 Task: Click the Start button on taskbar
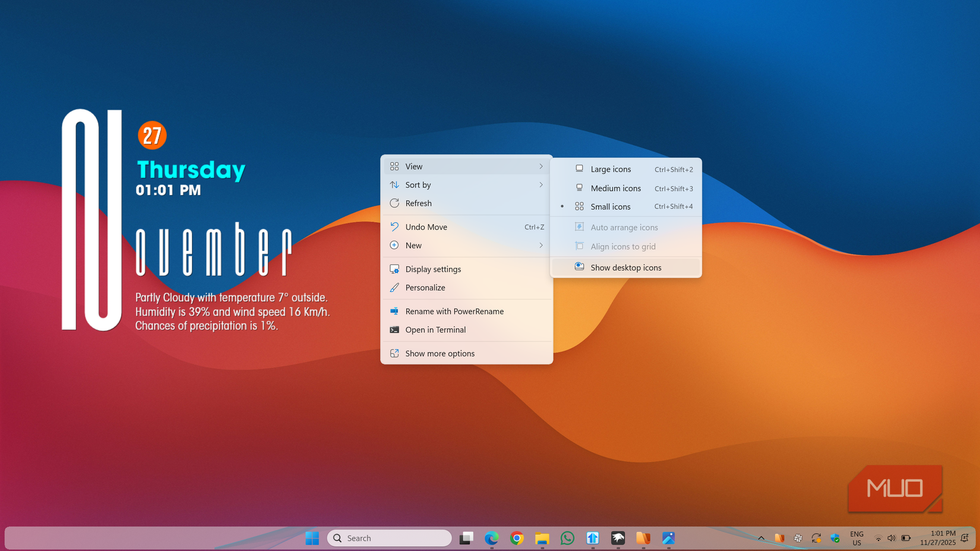pyautogui.click(x=312, y=538)
